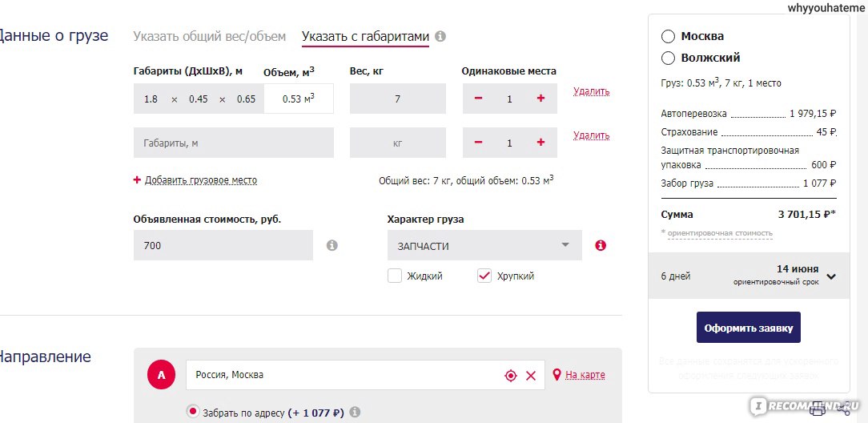
Task: Click info icon next to pickup price
Action: click(x=355, y=413)
